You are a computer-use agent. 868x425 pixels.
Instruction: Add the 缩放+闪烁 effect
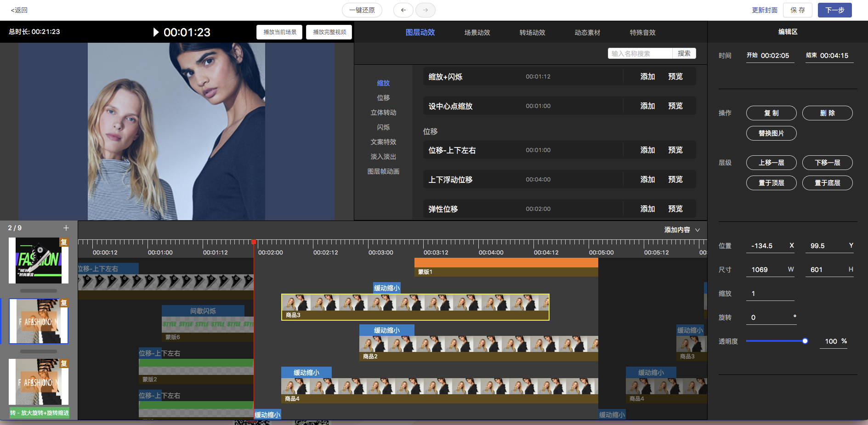[x=647, y=77]
